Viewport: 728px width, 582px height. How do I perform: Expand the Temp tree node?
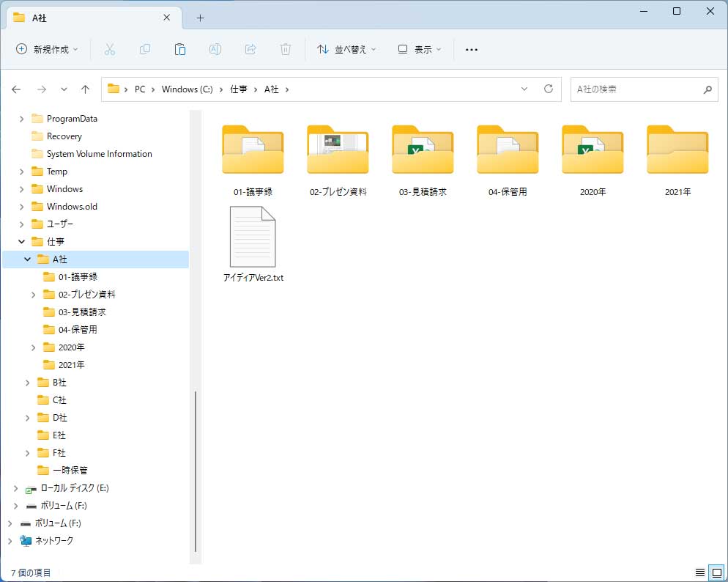(x=21, y=172)
